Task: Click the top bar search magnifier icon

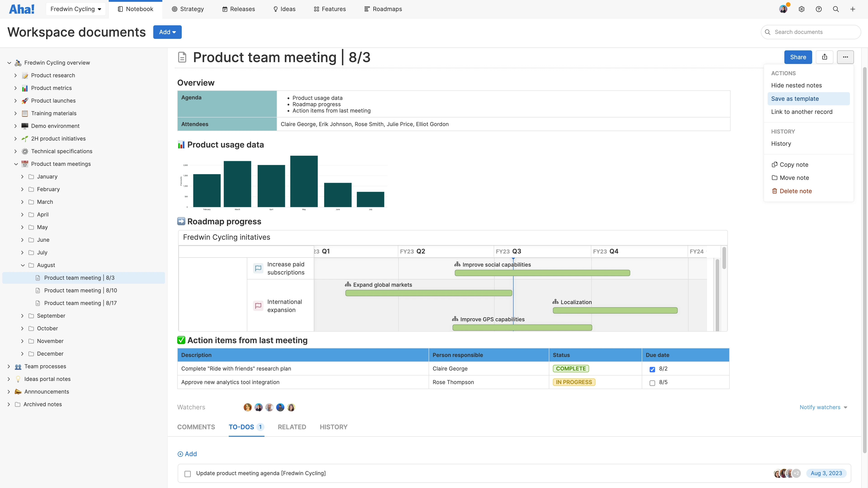Action: point(836,9)
